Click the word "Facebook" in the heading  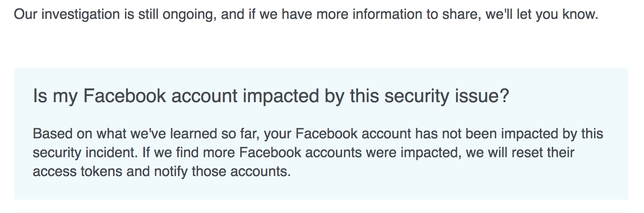pos(125,96)
